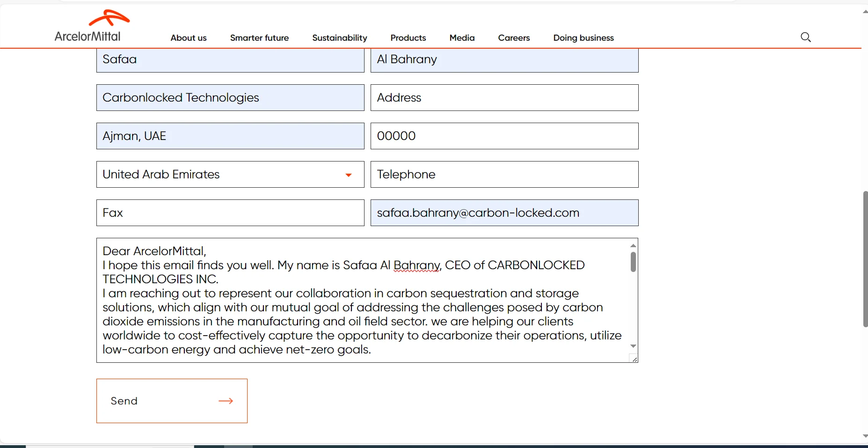This screenshot has height=448, width=868.
Task: Click the misspelled word Bahrany in message
Action: point(416,265)
